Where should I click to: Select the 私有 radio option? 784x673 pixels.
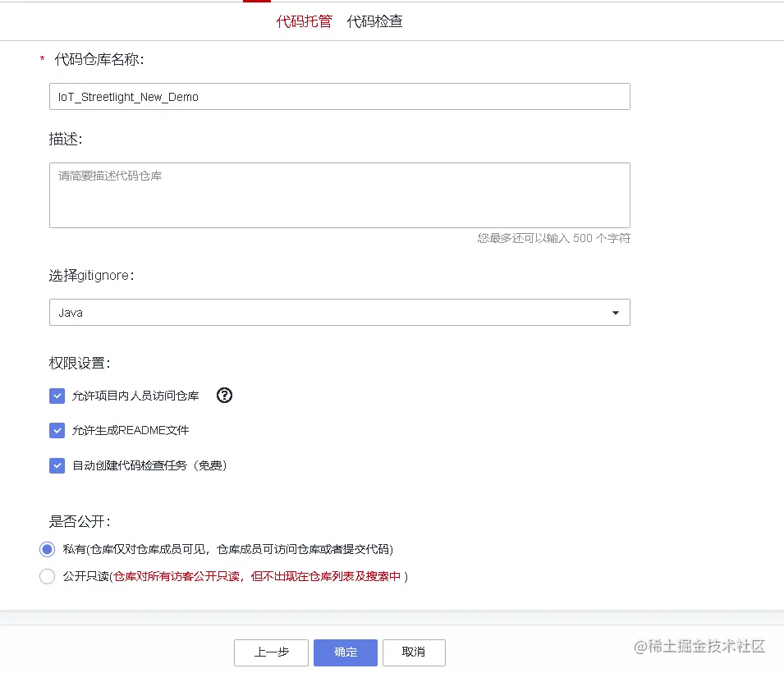[x=47, y=550]
